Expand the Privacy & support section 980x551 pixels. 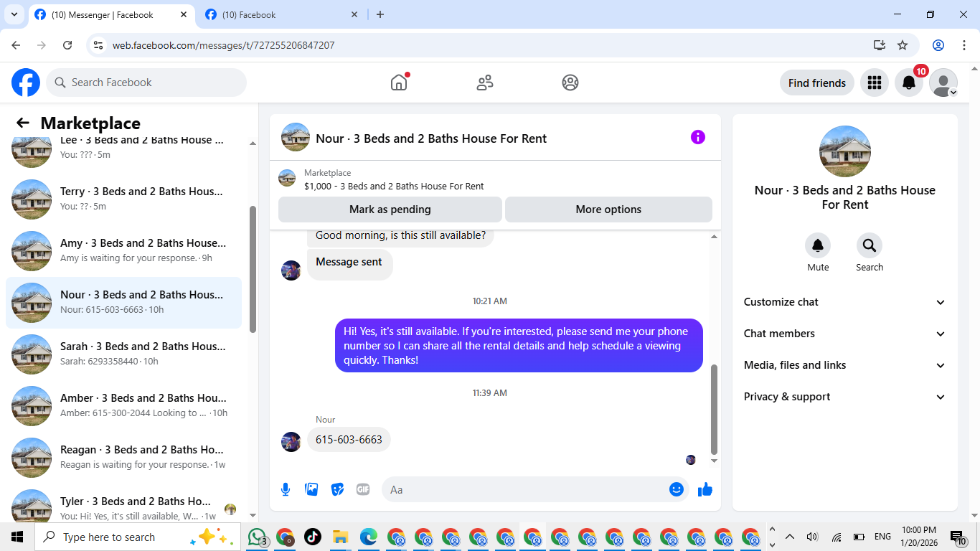pos(845,397)
